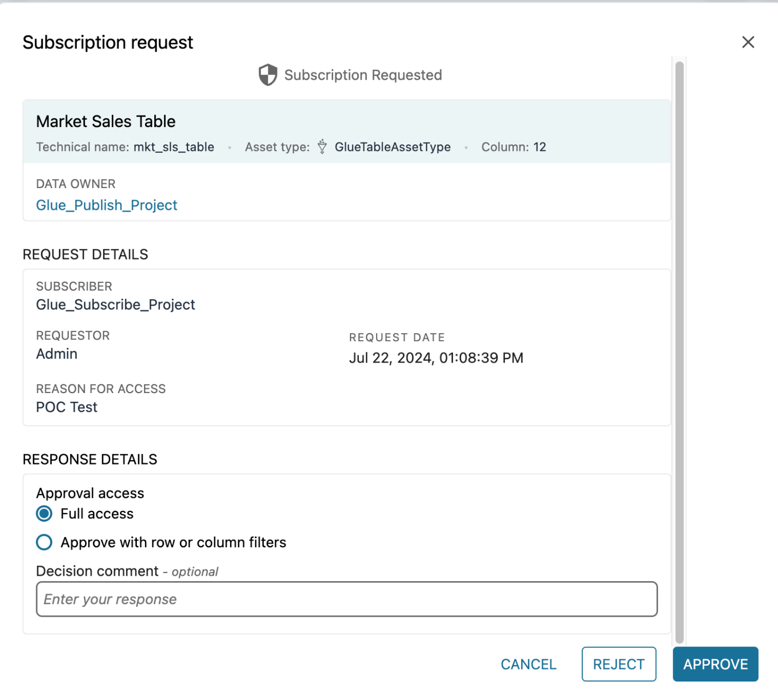Click the Glue table asset type icon
778x700 pixels.
[x=322, y=147]
